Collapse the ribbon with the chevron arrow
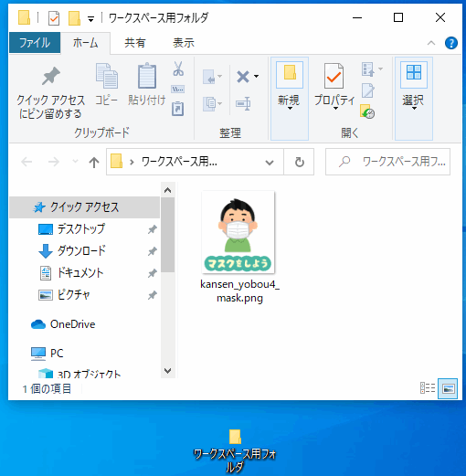The height and width of the screenshot is (476, 466). 431,43
